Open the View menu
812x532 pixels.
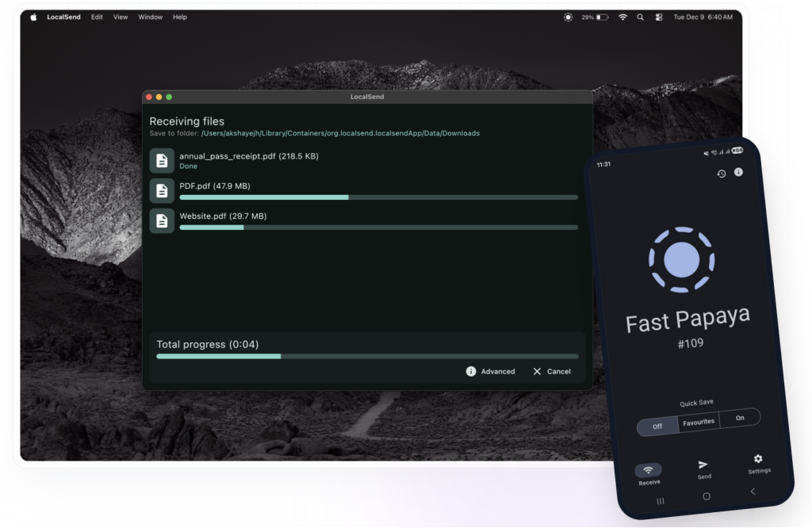pyautogui.click(x=121, y=17)
